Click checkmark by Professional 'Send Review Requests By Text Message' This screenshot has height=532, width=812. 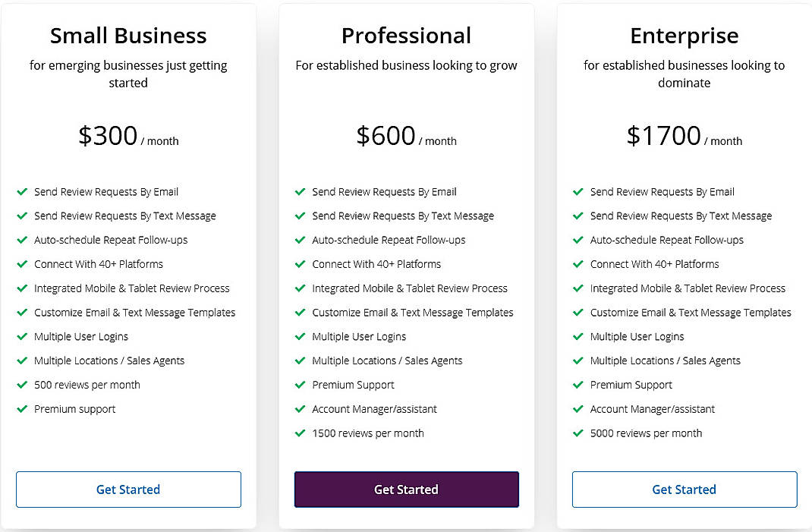[300, 216]
